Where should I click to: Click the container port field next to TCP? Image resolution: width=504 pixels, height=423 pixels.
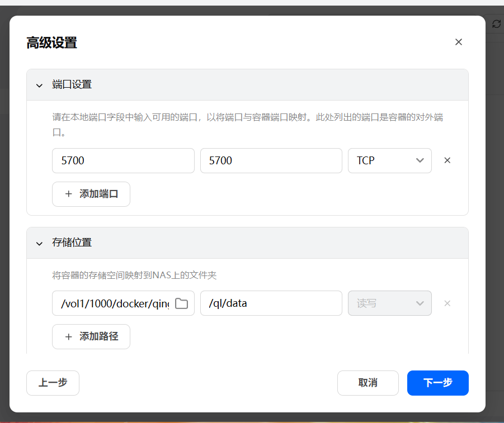click(x=271, y=161)
